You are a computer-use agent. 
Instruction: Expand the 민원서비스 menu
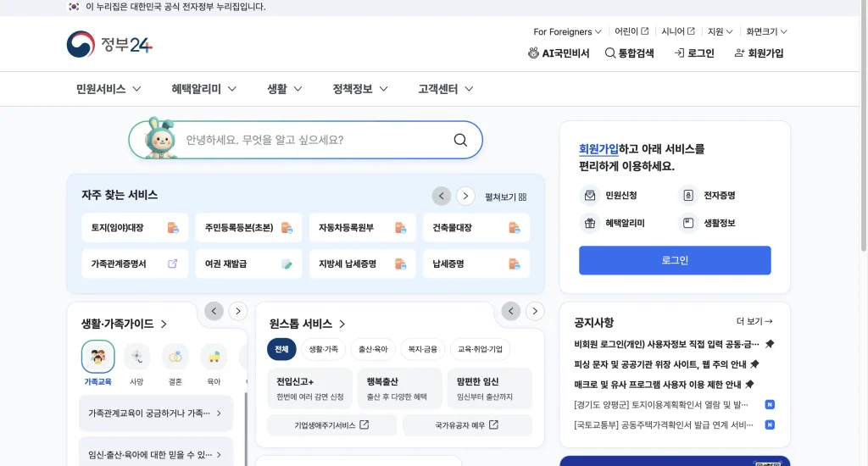pyautogui.click(x=108, y=89)
